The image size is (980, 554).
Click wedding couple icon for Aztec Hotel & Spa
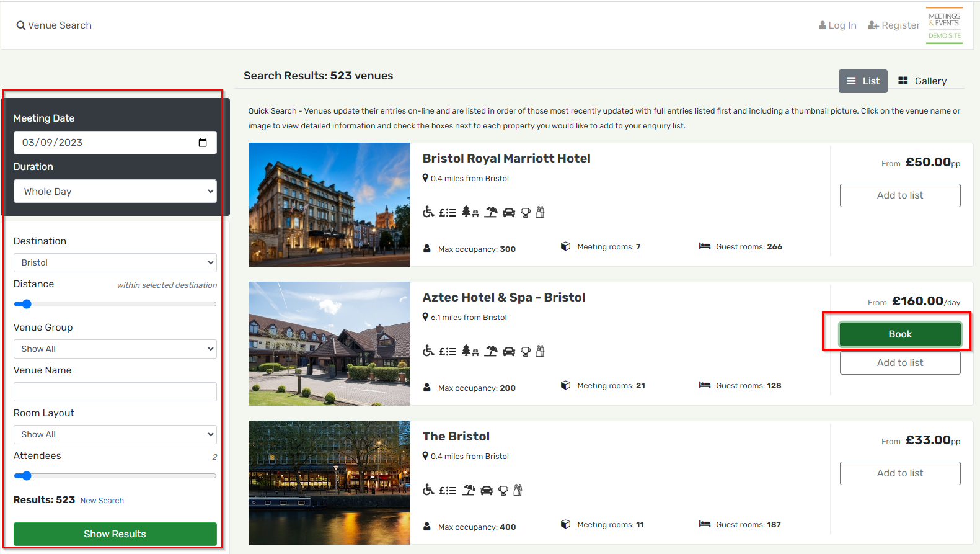tap(541, 351)
